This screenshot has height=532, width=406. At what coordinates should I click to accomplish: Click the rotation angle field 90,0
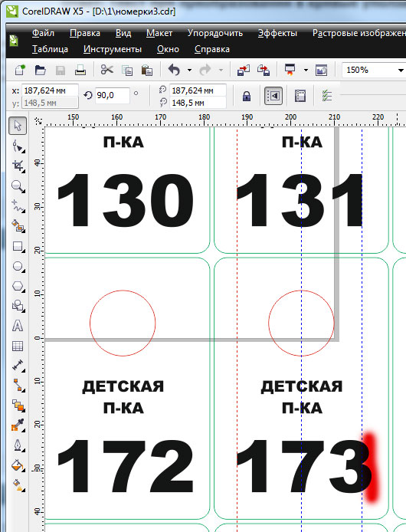(x=113, y=95)
